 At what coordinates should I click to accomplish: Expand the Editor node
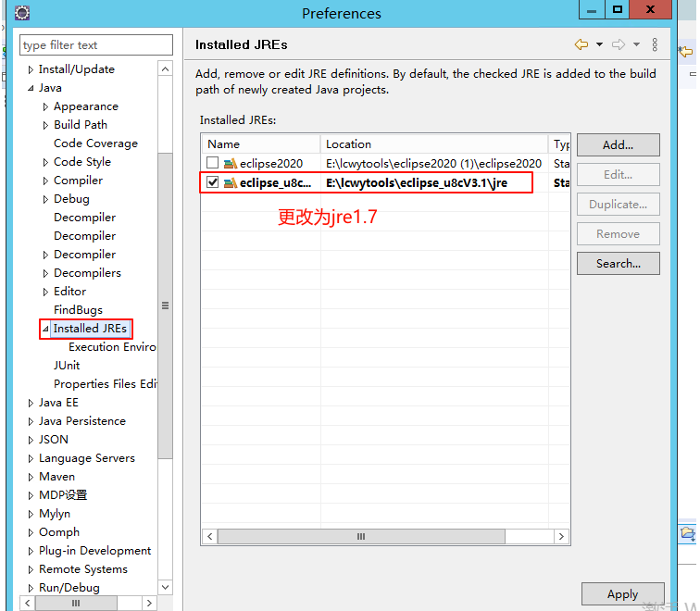45,292
